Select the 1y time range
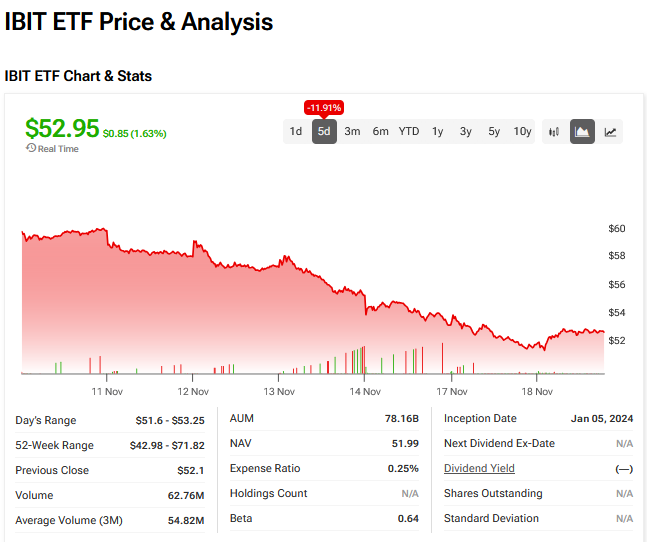 pos(438,131)
